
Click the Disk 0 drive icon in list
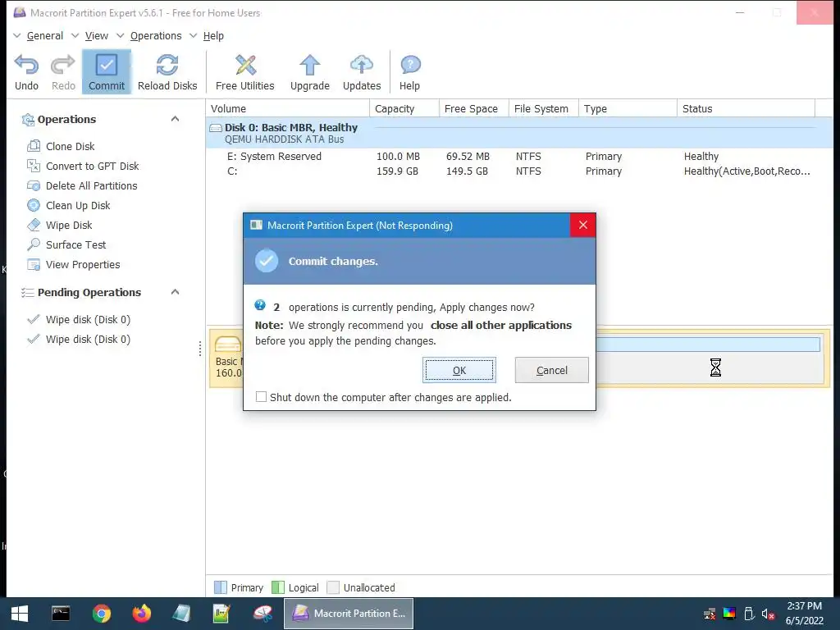[x=216, y=128]
